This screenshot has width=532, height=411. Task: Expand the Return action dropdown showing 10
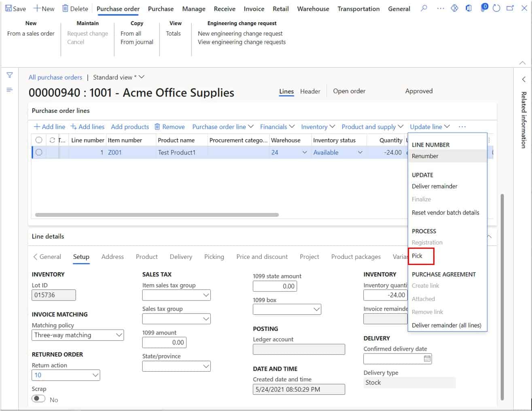94,375
